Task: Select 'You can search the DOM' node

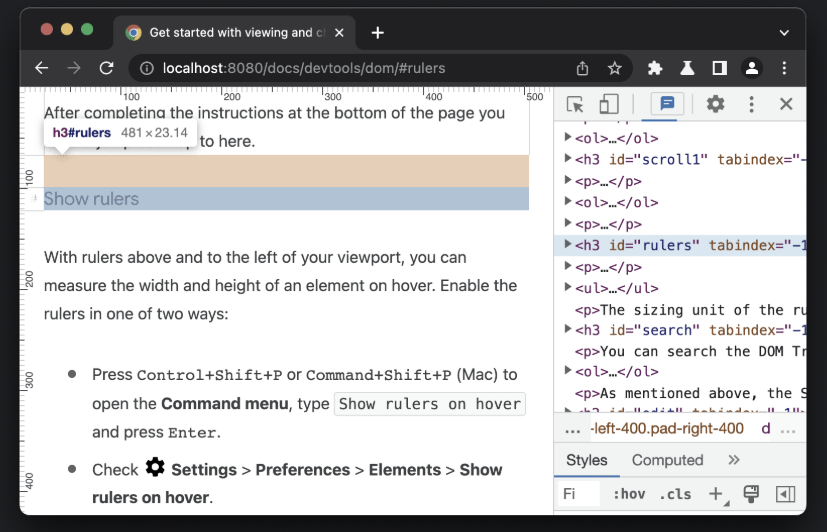Action: pyautogui.click(x=690, y=351)
